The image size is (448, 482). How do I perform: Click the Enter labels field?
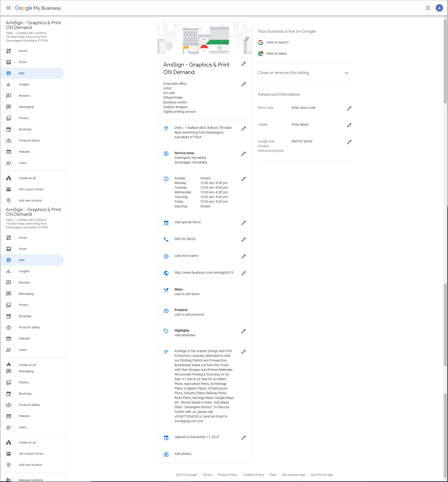(x=300, y=125)
